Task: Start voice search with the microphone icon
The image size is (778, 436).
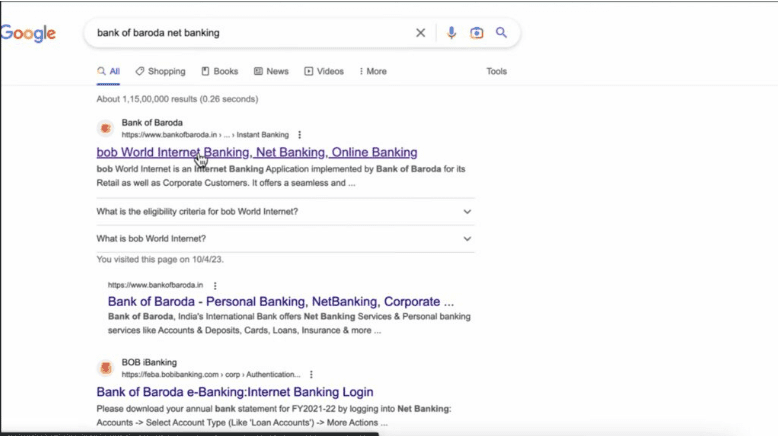Action: coord(451,33)
